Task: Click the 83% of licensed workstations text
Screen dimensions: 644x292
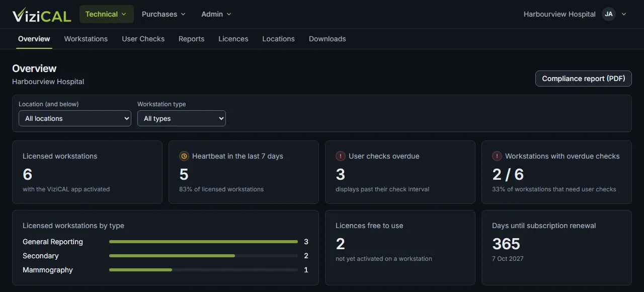Action: click(221, 189)
